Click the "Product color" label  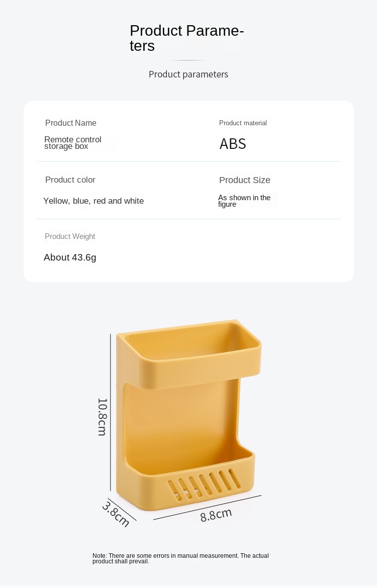pos(70,180)
